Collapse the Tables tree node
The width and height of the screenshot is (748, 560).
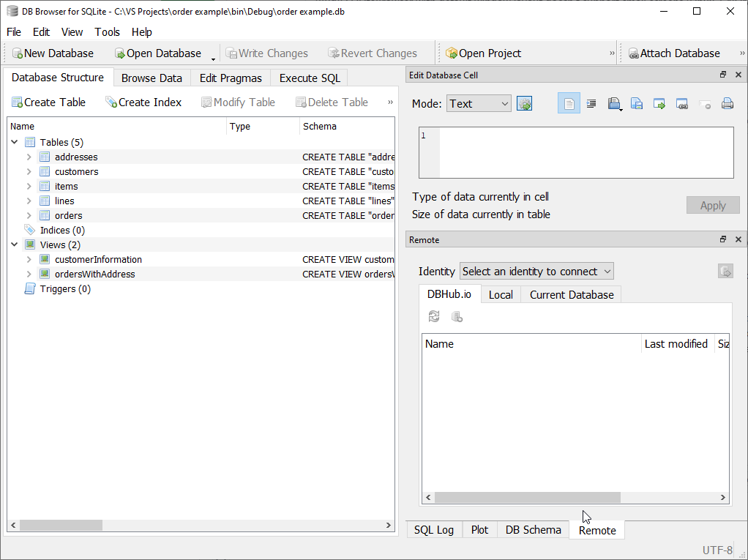[x=15, y=142]
